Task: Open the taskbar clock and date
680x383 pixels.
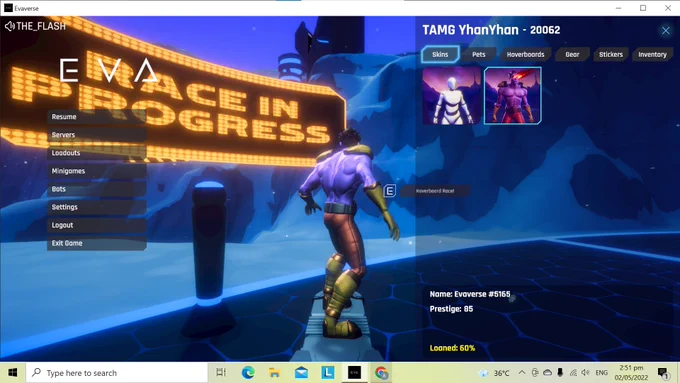Action: [x=631, y=373]
